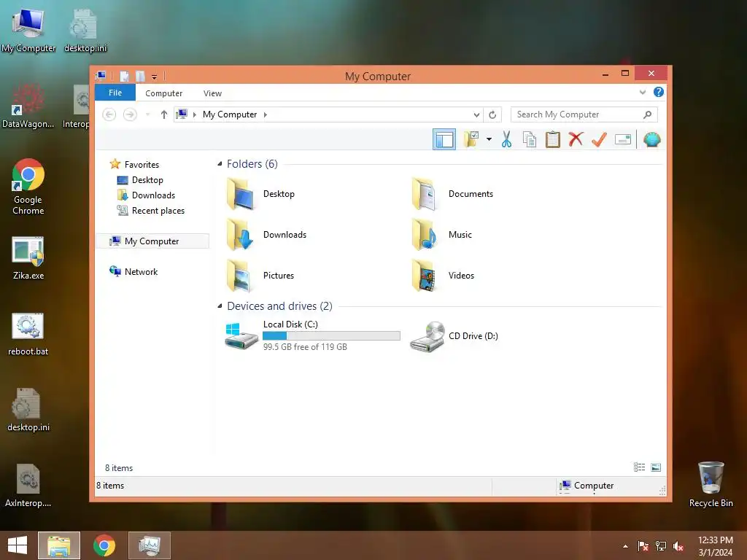Open the Computer ribbon tab
The image size is (747, 560).
[164, 93]
